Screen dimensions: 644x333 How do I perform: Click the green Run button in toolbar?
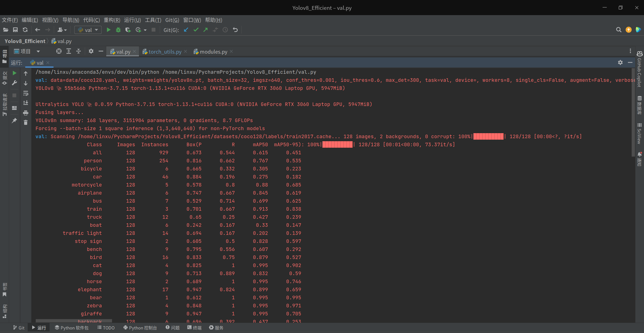coord(108,30)
